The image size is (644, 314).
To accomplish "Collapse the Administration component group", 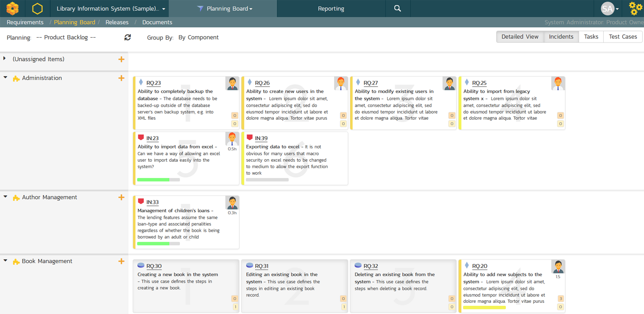I will pos(5,78).
